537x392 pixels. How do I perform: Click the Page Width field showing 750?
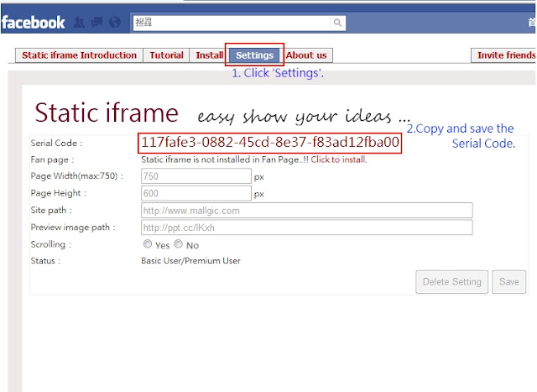[196, 176]
